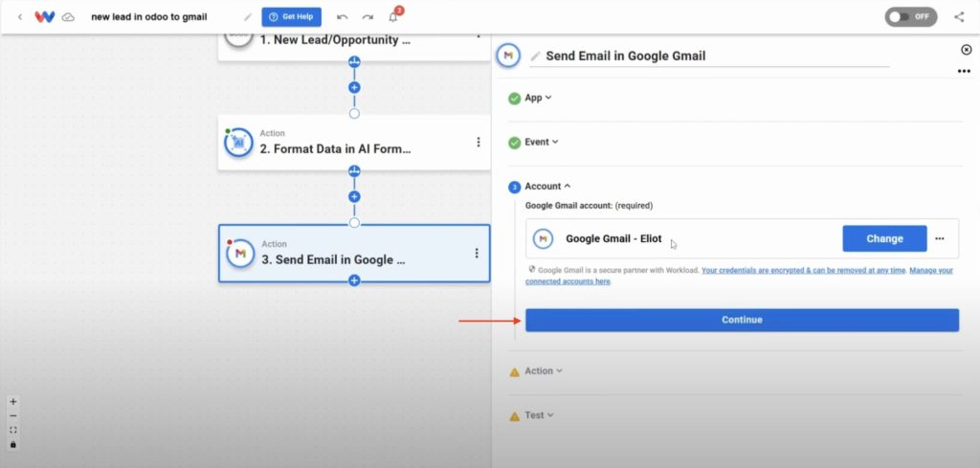The width and height of the screenshot is (980, 468).
Task: Open 'Your credentials are encrypted' link
Action: click(803, 271)
